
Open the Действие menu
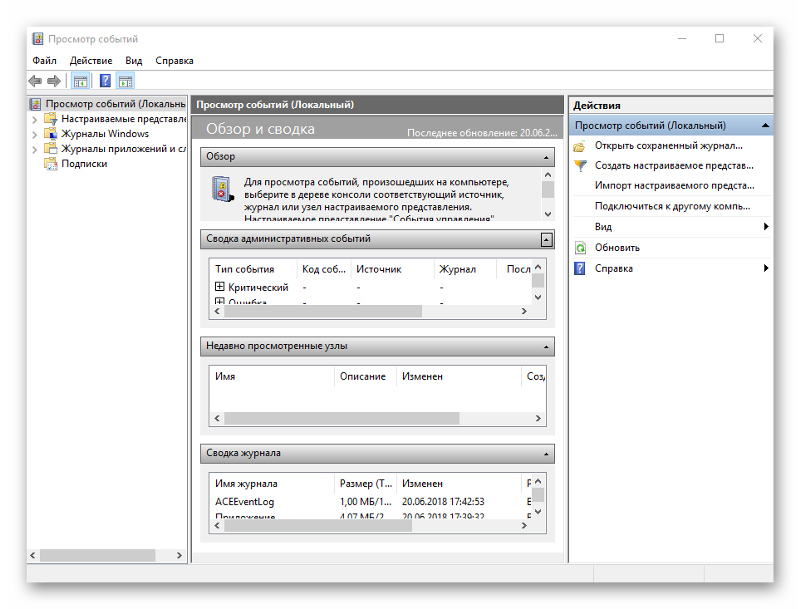click(91, 61)
